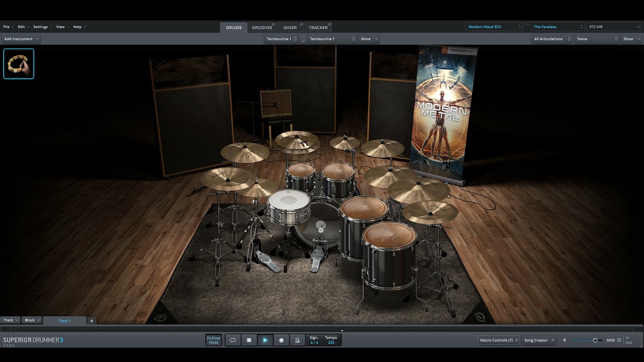Image resolution: width=644 pixels, height=362 pixels.
Task: Open the File menu
Action: click(x=8, y=27)
